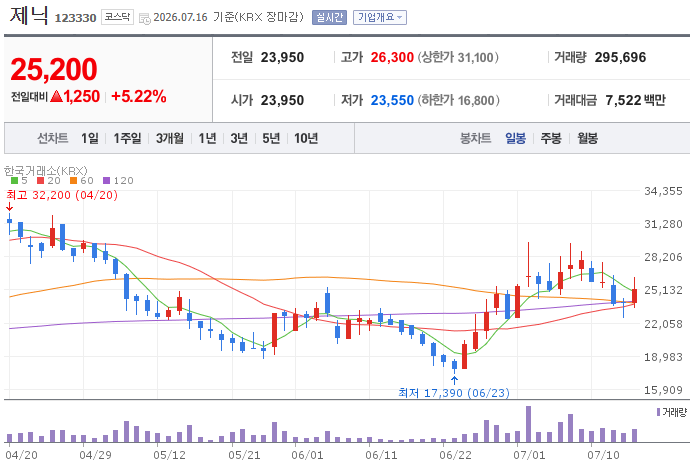Click the 최고 32,200 (04/20) label

tap(62, 195)
